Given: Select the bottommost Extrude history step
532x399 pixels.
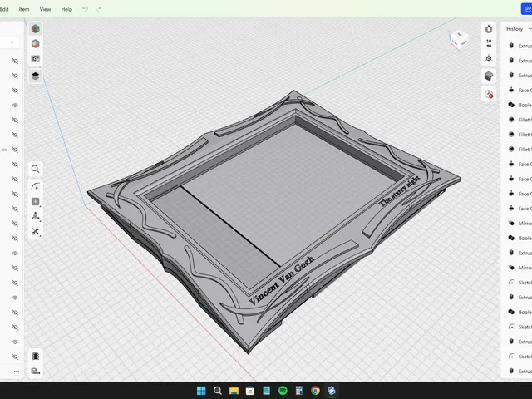Looking at the screenshot, I should (520, 372).
